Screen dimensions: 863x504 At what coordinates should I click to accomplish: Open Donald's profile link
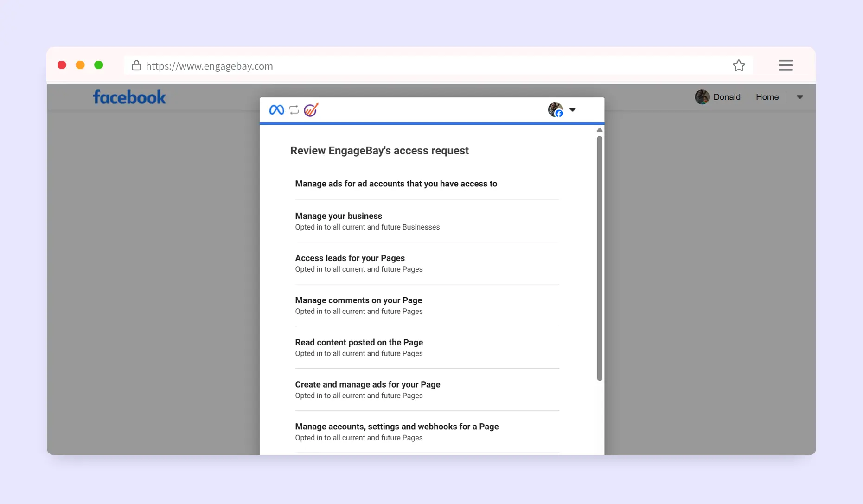pyautogui.click(x=726, y=97)
